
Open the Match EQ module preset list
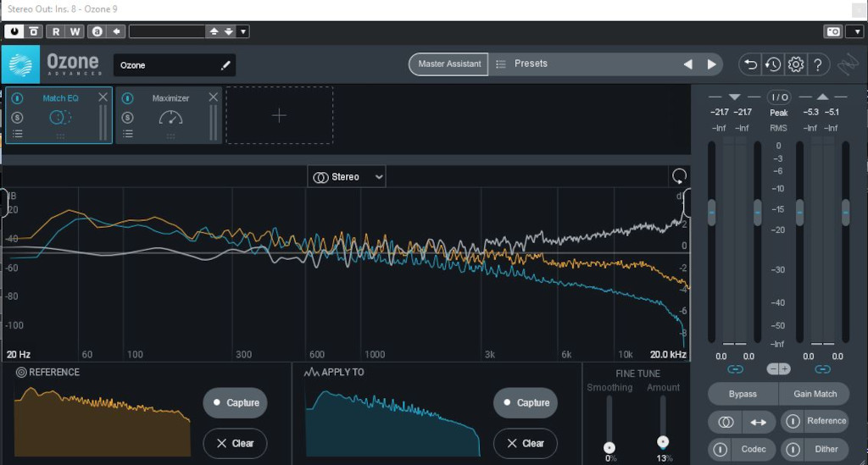(x=17, y=134)
